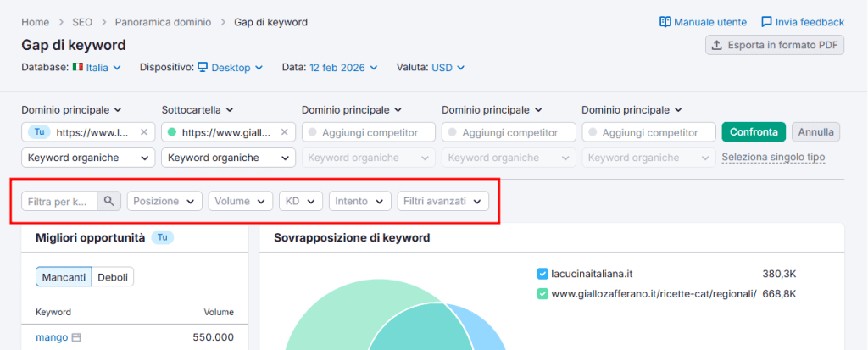Click the second Aggiungi competitor field
This screenshot has height=350, width=868.
point(509,132)
